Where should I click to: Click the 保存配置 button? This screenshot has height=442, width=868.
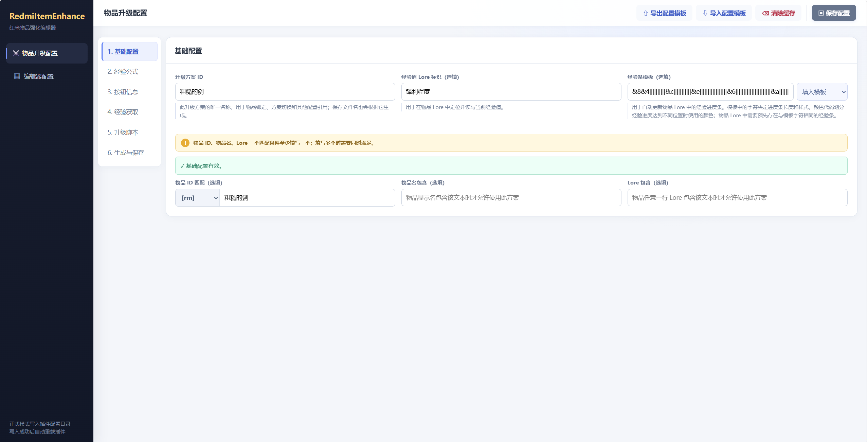[x=834, y=13]
